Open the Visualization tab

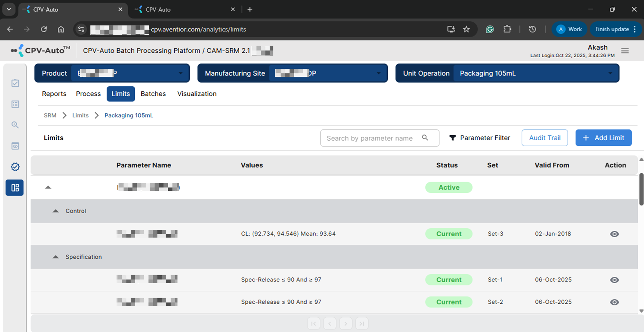coord(197,94)
